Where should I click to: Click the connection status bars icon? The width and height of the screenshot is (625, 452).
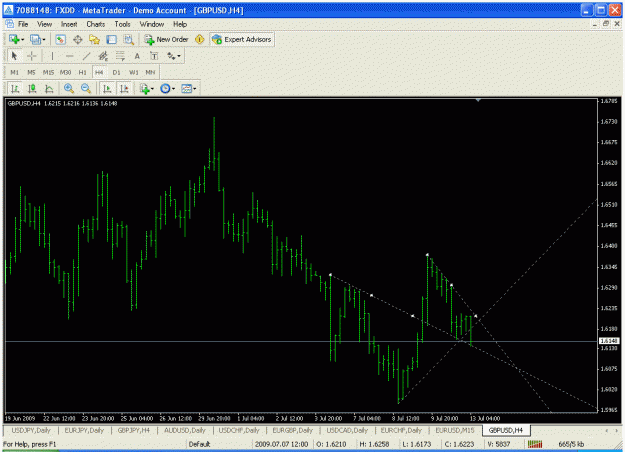(x=535, y=444)
